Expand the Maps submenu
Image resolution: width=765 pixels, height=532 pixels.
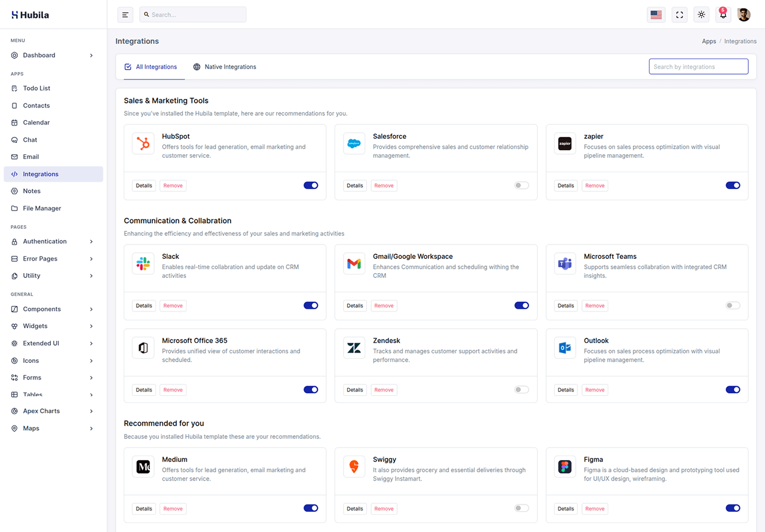(x=53, y=429)
